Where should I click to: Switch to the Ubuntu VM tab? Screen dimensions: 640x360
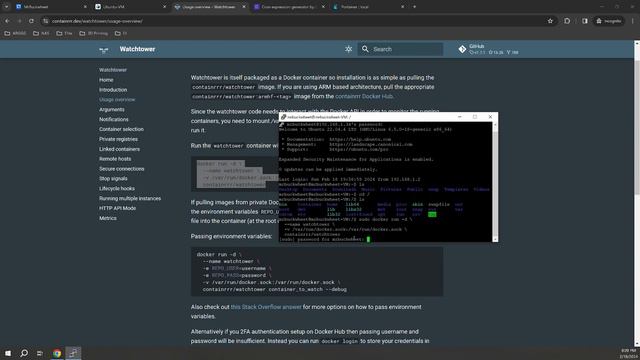[x=131, y=7]
